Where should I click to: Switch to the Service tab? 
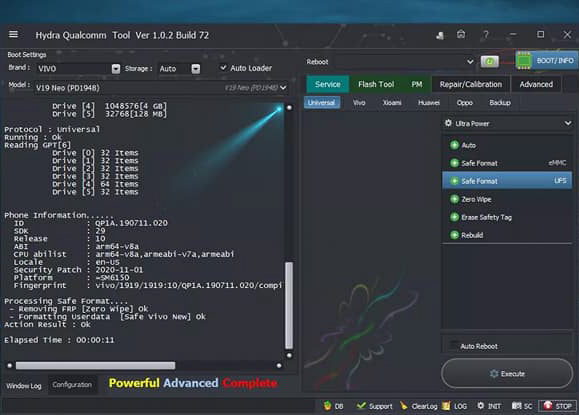[x=328, y=85]
